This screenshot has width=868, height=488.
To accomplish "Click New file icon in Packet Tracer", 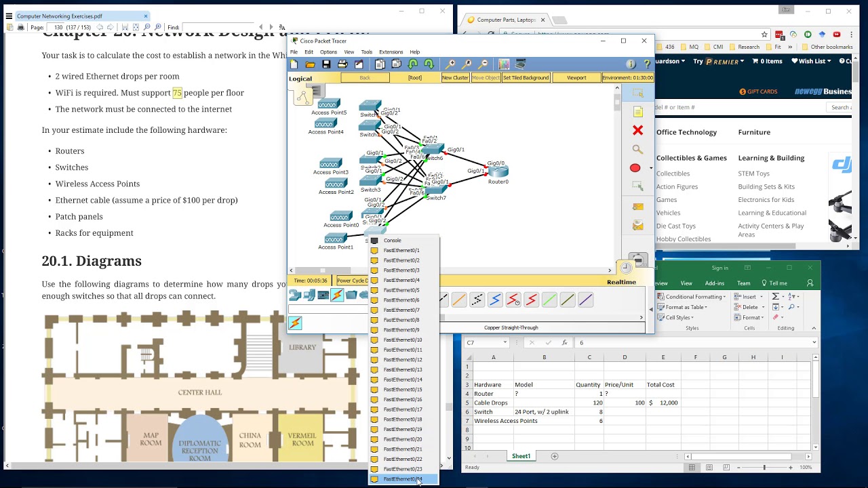I will point(294,64).
